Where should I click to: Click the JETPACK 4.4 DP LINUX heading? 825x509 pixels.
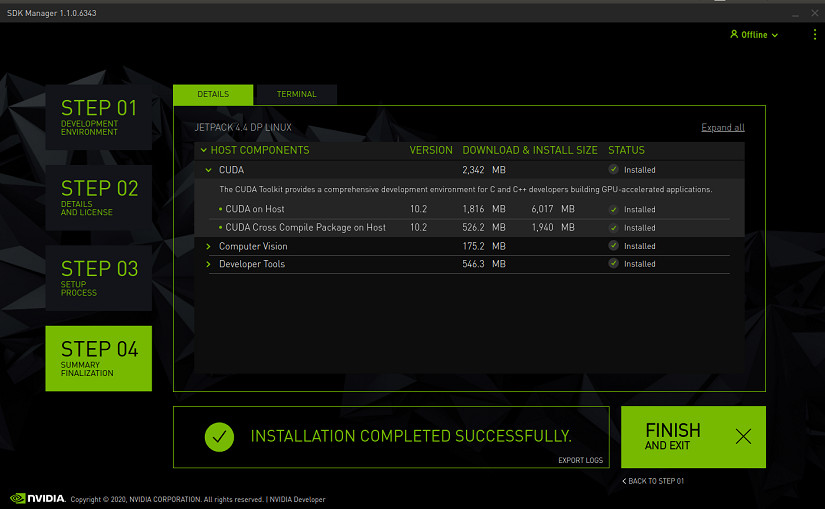coord(243,127)
